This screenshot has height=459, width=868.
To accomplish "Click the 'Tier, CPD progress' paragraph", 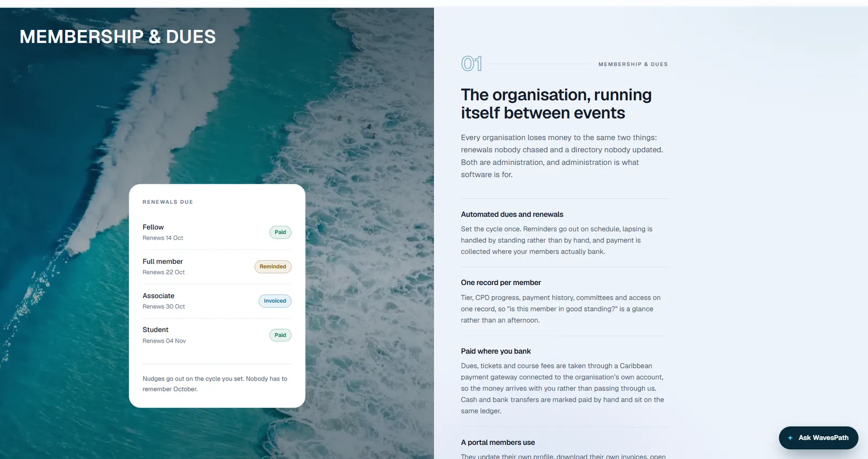I will tap(561, 309).
